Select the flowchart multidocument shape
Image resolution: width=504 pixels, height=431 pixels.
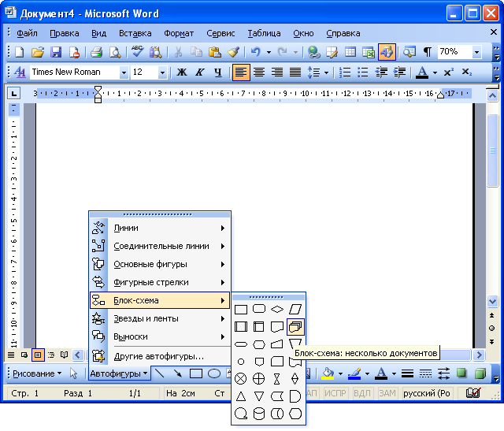point(295,327)
